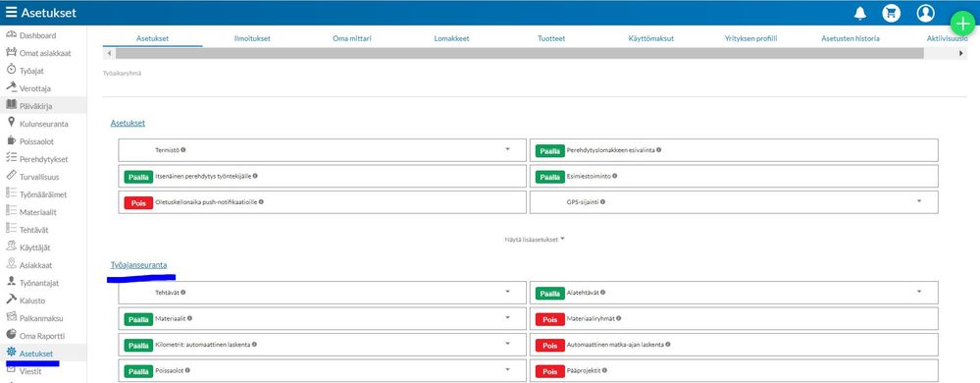Expand the Termistö dropdown arrow

point(507,149)
